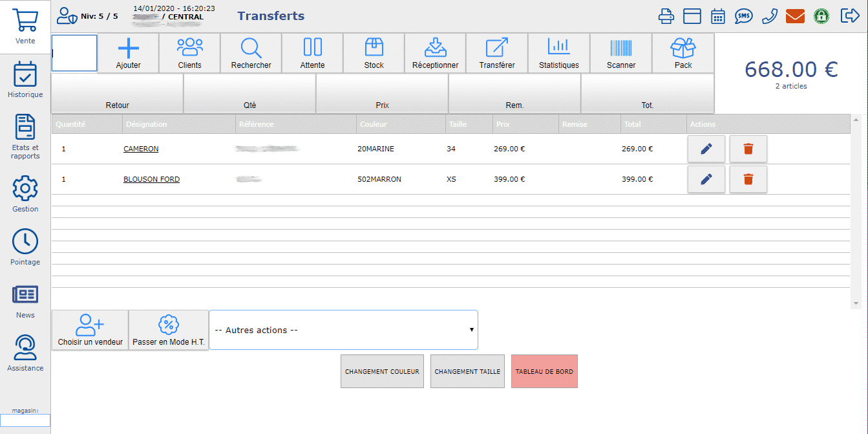868x434 pixels.
Task: Open the calendar icon in header
Action: click(718, 16)
